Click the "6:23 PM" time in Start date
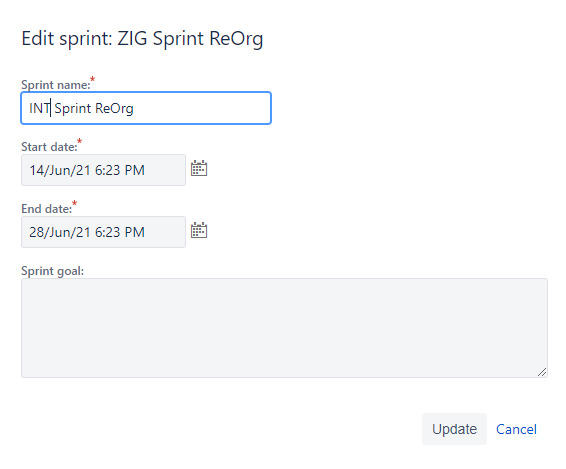 pyautogui.click(x=120, y=170)
